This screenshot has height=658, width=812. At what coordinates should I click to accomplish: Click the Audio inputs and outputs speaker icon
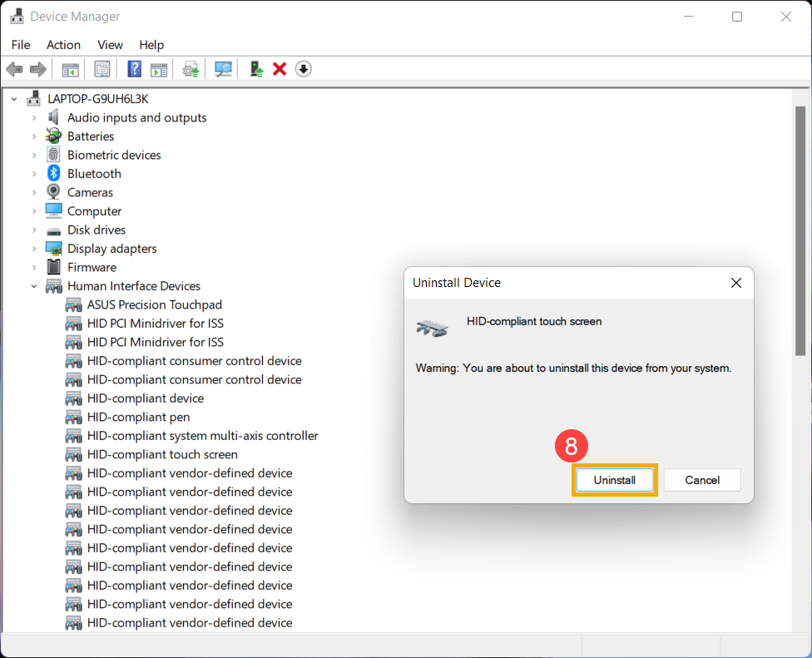pos(53,117)
